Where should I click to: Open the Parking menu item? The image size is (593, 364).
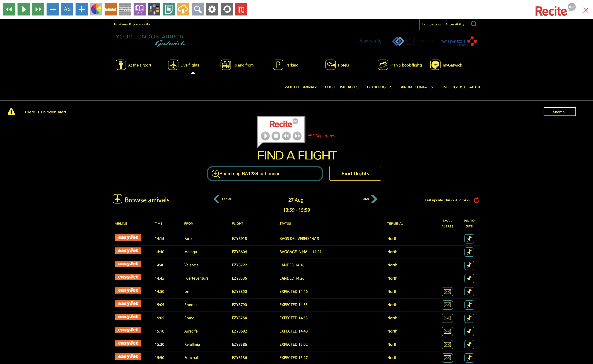point(286,65)
